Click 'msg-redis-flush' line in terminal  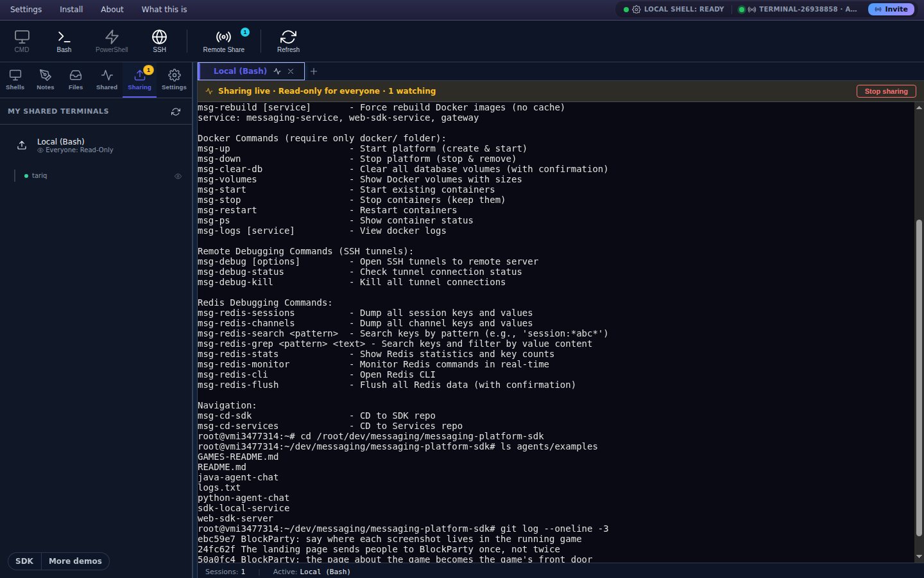point(386,385)
